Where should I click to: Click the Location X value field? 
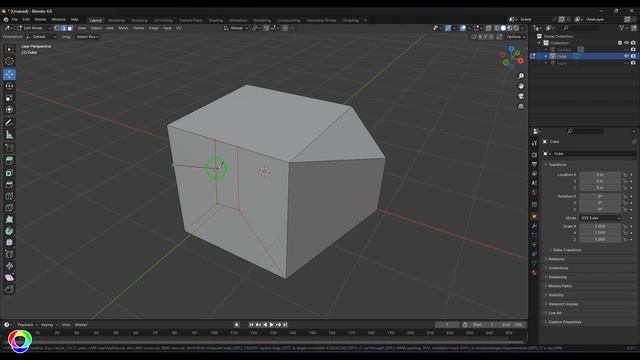point(600,175)
